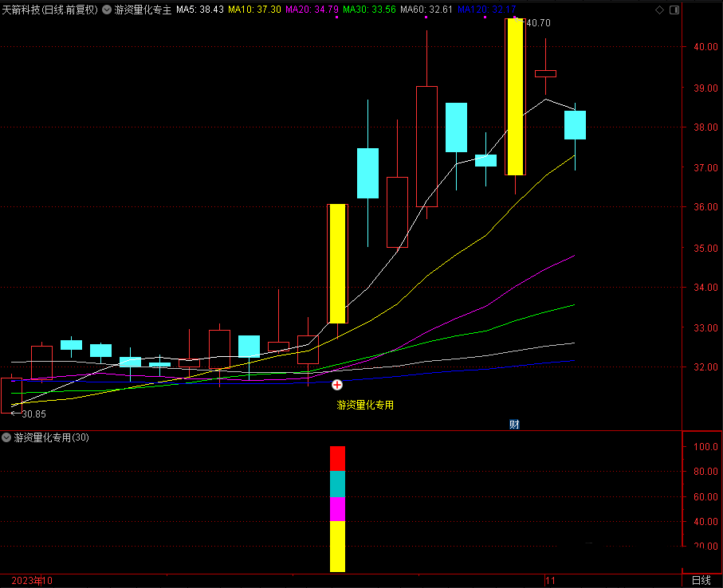Click the red plus signal marker

tap(337, 385)
